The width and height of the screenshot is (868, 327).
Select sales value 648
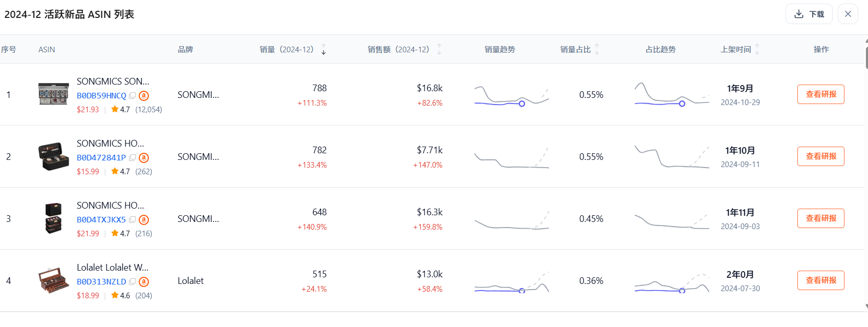(x=319, y=212)
